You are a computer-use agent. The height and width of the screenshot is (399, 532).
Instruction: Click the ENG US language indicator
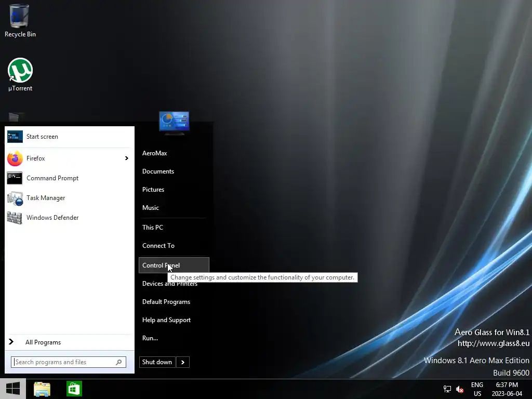(x=477, y=389)
